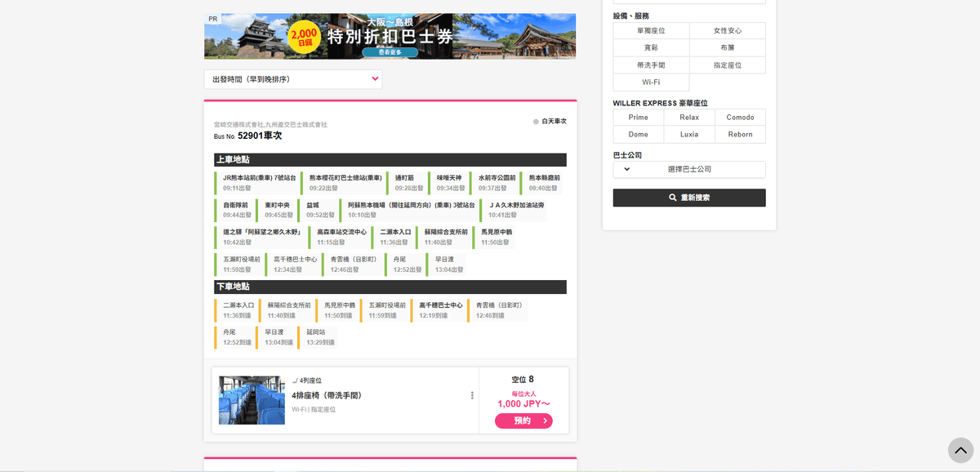Select 高千穗巴士中心 departing at 12:34
This screenshot has width=980, height=472.
pos(294,264)
